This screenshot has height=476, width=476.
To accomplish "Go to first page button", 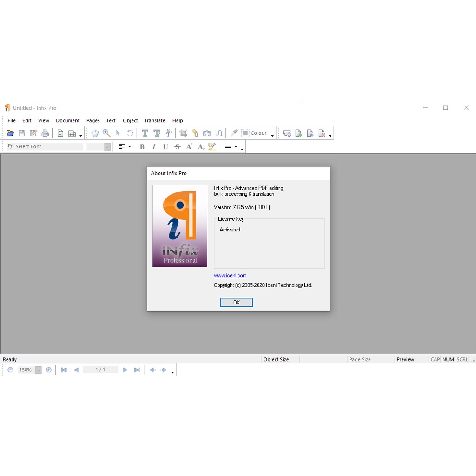I will tap(64, 370).
